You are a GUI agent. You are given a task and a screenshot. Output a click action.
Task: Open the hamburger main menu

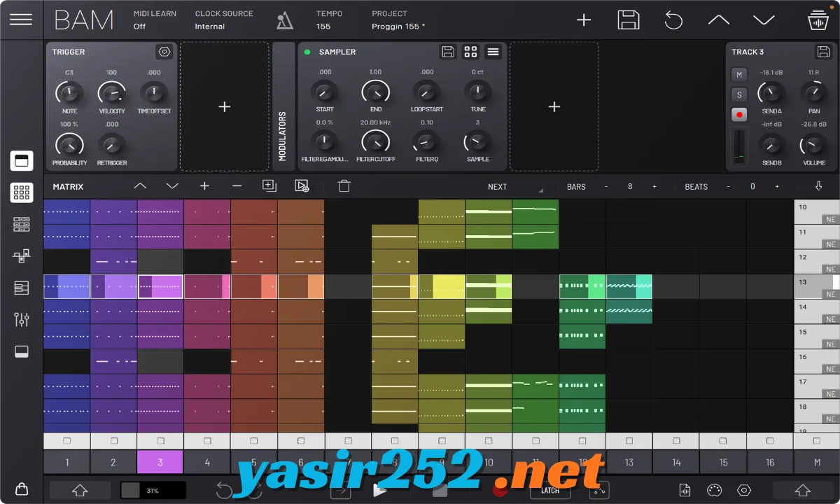21,19
